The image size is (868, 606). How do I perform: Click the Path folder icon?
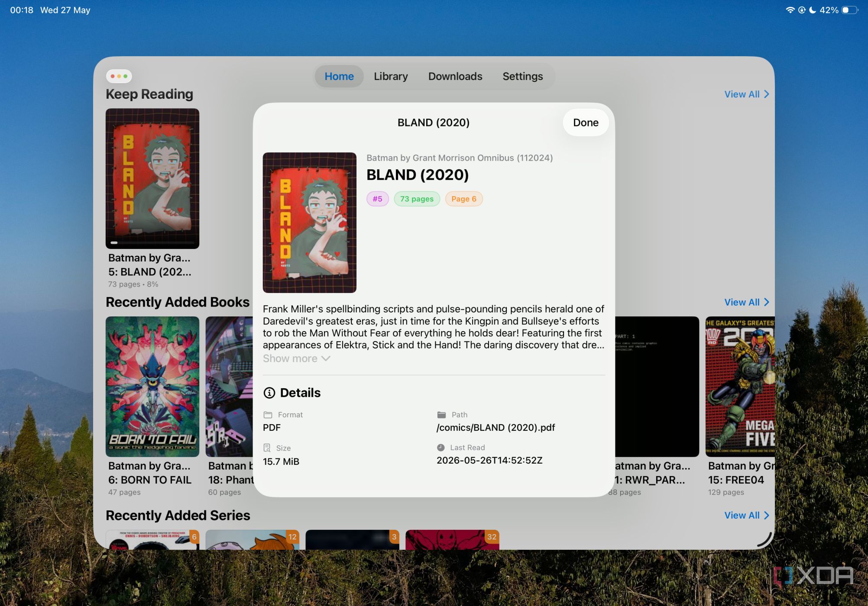click(441, 415)
